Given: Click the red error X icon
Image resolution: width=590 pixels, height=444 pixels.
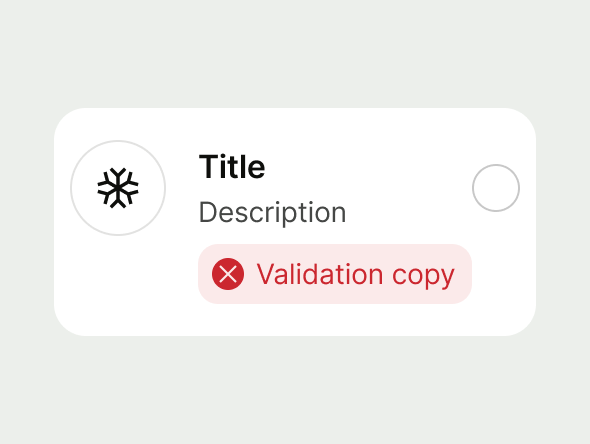Looking at the screenshot, I should click(x=228, y=274).
